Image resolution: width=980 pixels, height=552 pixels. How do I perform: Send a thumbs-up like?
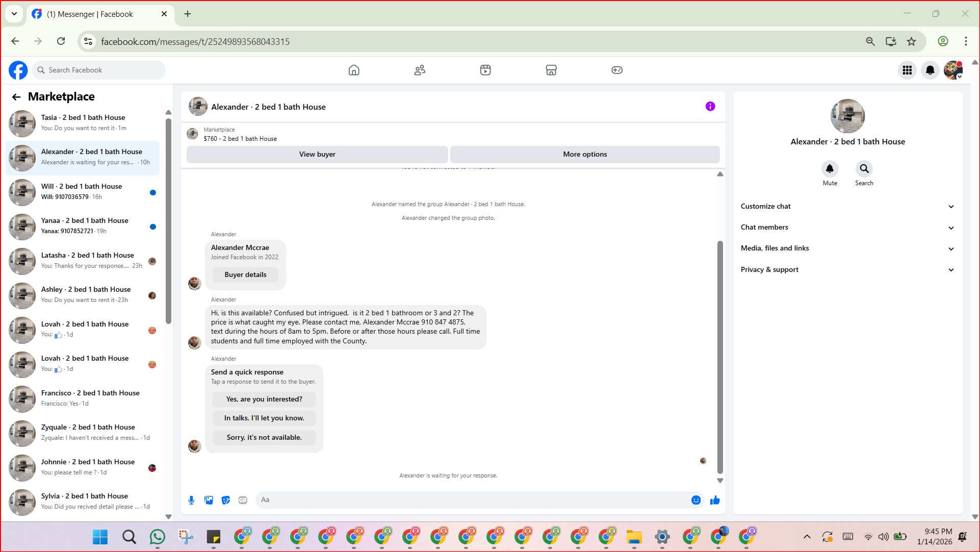715,500
